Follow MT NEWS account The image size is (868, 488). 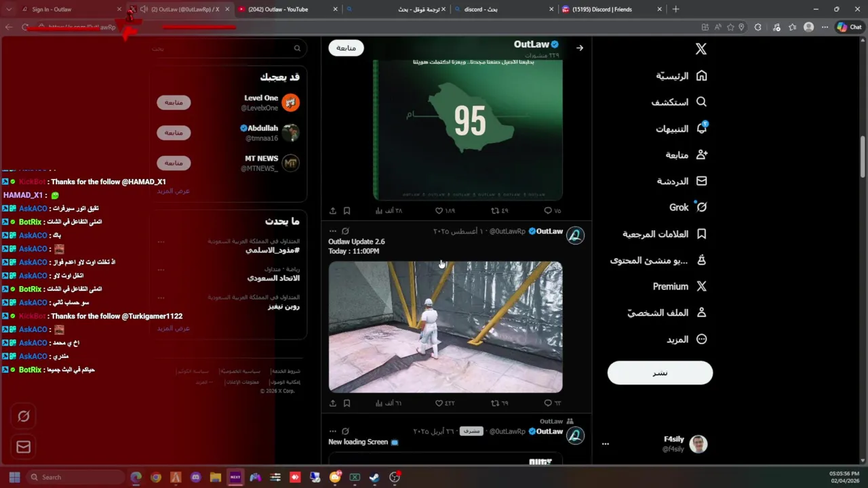174,163
